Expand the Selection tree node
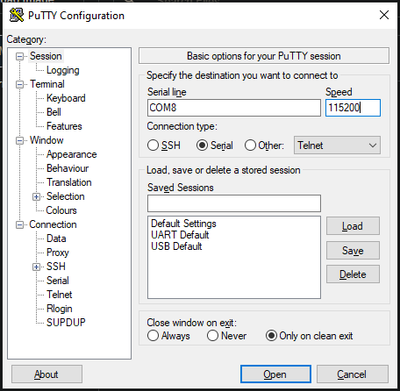This screenshot has height=391, width=400. point(36,197)
